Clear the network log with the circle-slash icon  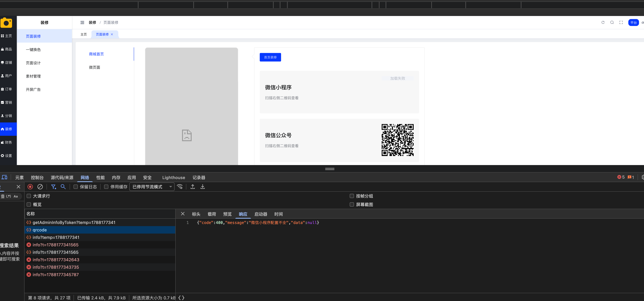coord(40,187)
